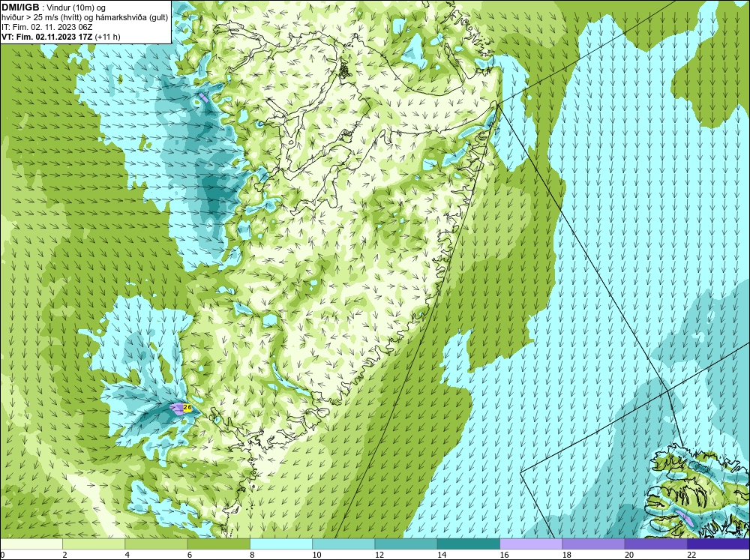Click the legend value "8"

[252, 555]
